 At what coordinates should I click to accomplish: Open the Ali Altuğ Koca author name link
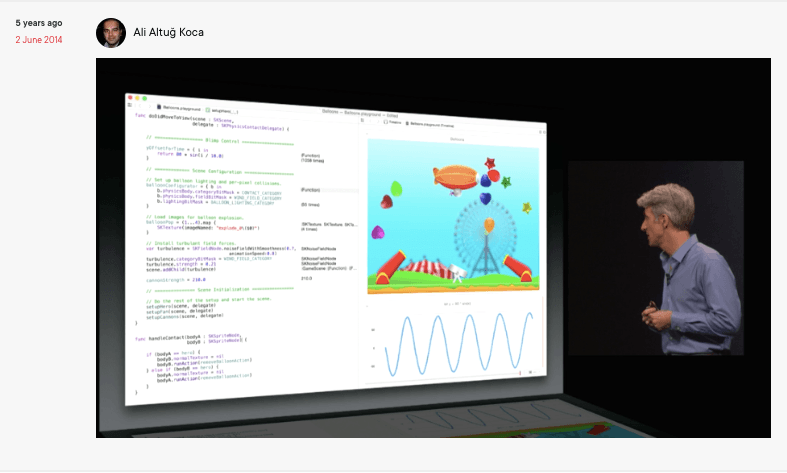coord(168,32)
